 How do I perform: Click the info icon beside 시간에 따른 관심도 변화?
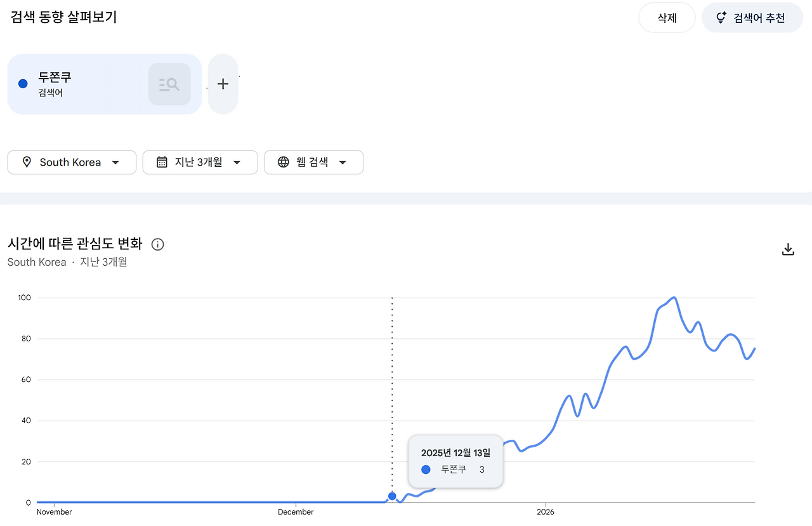tap(158, 244)
